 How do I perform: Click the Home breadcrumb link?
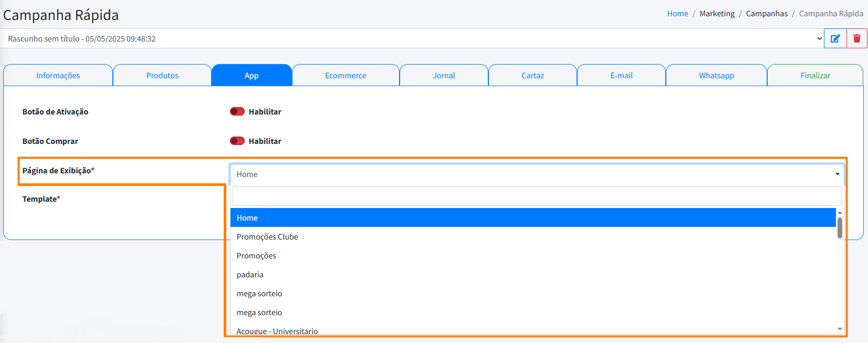click(x=677, y=14)
